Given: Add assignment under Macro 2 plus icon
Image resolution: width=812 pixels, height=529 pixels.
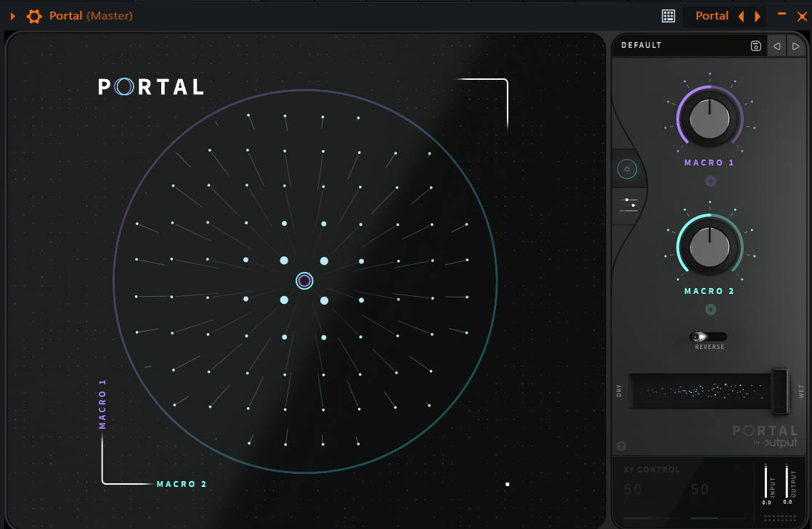Looking at the screenshot, I should [x=710, y=310].
